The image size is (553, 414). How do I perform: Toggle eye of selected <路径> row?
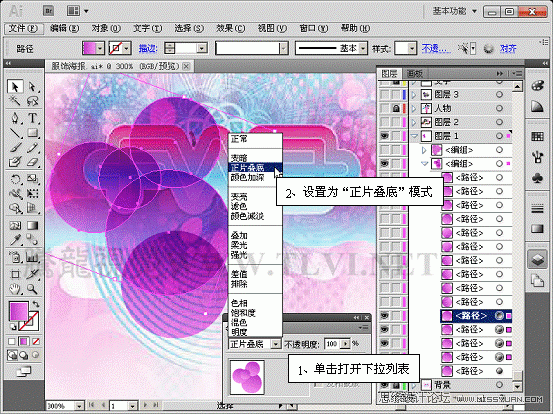coord(384,316)
